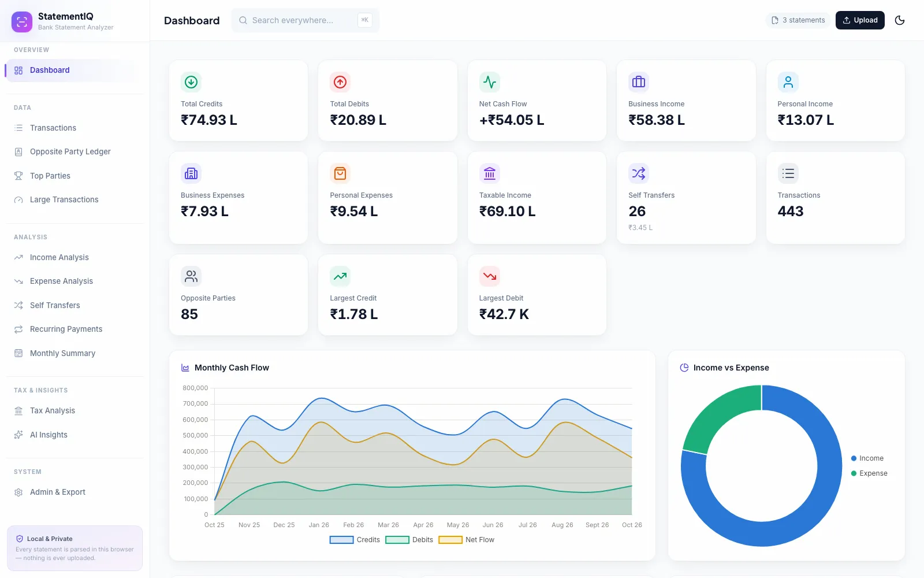924x578 pixels.
Task: Click the Recurring Payments repeat icon
Action: pos(18,329)
